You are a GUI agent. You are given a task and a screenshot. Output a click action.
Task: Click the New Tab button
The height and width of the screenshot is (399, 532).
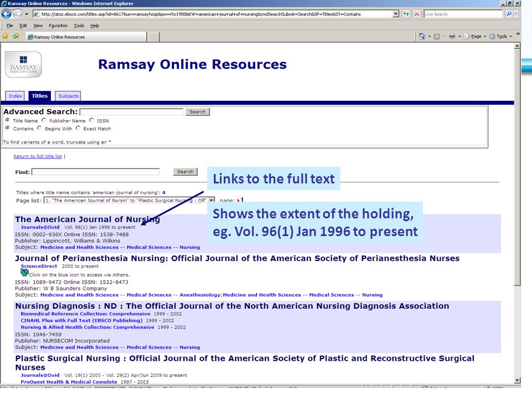point(154,37)
